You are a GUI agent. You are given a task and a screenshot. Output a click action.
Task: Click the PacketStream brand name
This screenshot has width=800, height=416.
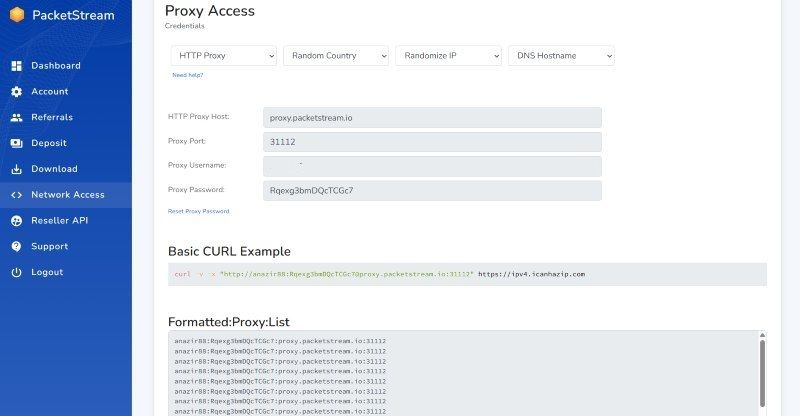[73, 15]
